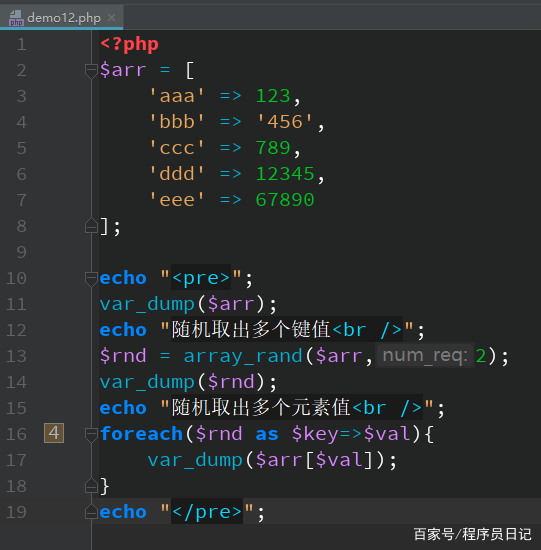Close the demo12.php tab
Viewport: 541px width, 550px height.
112,18
